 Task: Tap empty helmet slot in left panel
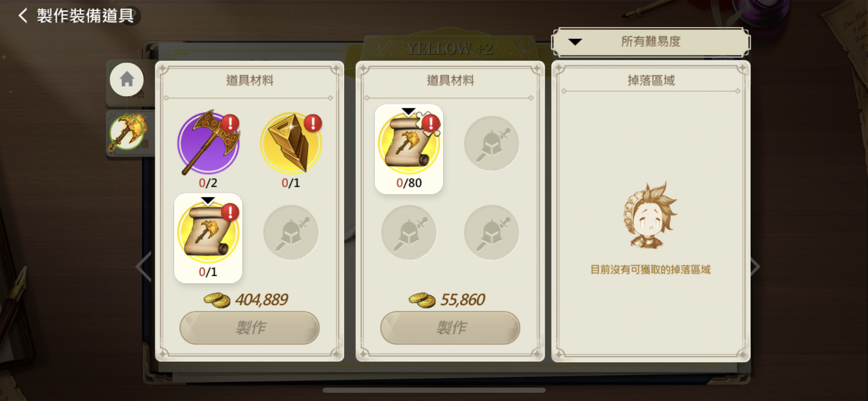(291, 232)
